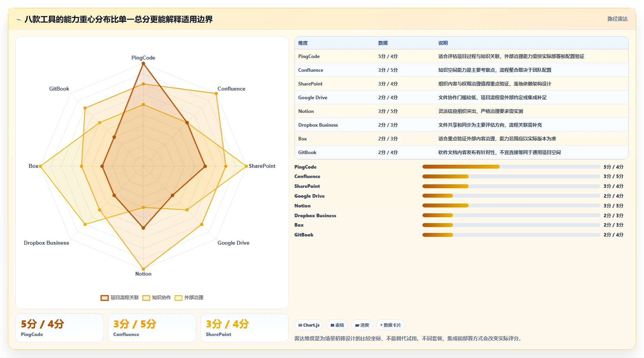
Task: Click the Confluence progress bar
Action: pos(511,176)
